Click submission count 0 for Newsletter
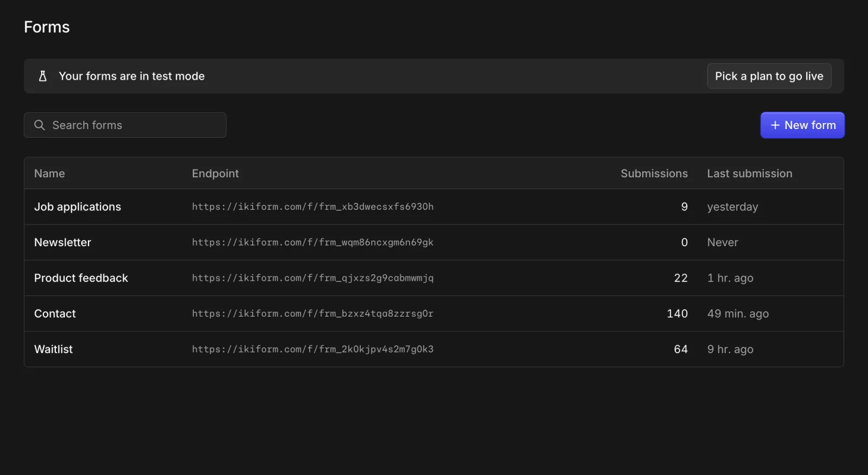Screen dimensions: 868x475 point(684,242)
